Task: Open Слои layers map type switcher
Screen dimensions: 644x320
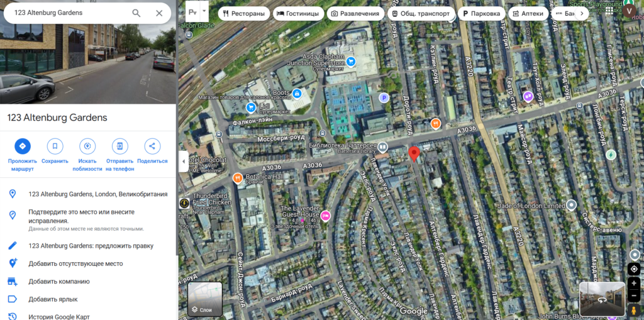Action: coord(205,299)
